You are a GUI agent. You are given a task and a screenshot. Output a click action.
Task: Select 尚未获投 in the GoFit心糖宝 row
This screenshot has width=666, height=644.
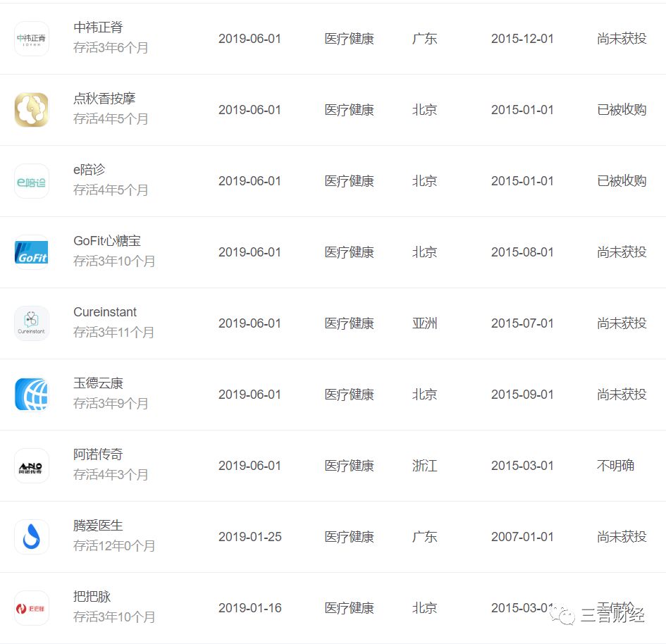pos(622,252)
